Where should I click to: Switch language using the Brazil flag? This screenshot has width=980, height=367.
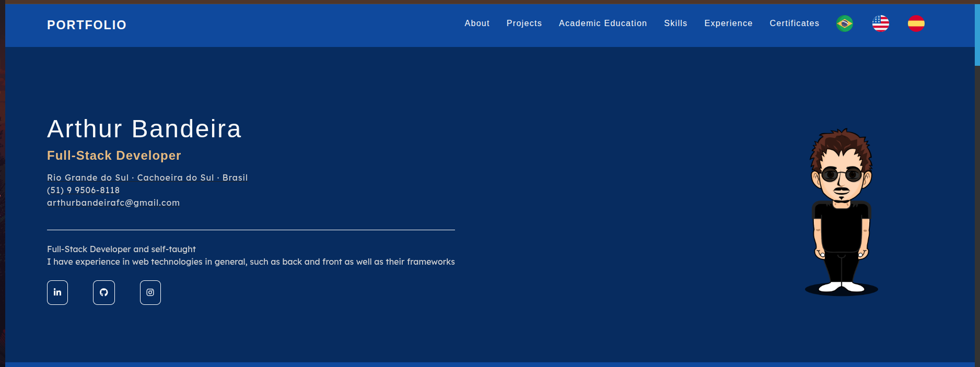click(845, 23)
